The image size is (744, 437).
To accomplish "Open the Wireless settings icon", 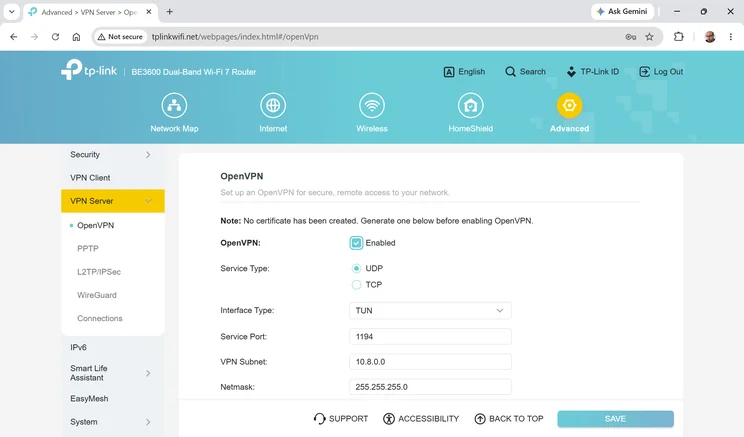I will coord(372,105).
